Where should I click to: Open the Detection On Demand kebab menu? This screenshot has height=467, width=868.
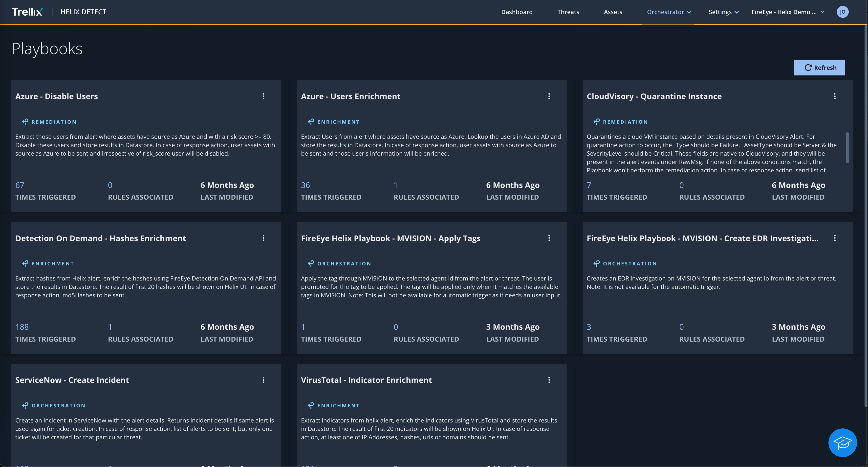[x=263, y=238]
